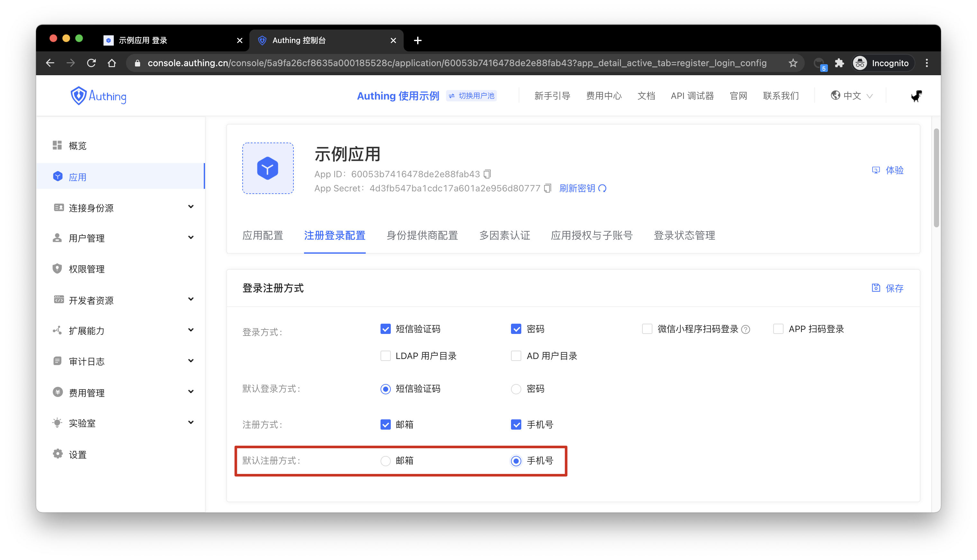Viewport: 977px width, 560px height.
Task: Bookmark page with the star icon
Action: point(793,63)
